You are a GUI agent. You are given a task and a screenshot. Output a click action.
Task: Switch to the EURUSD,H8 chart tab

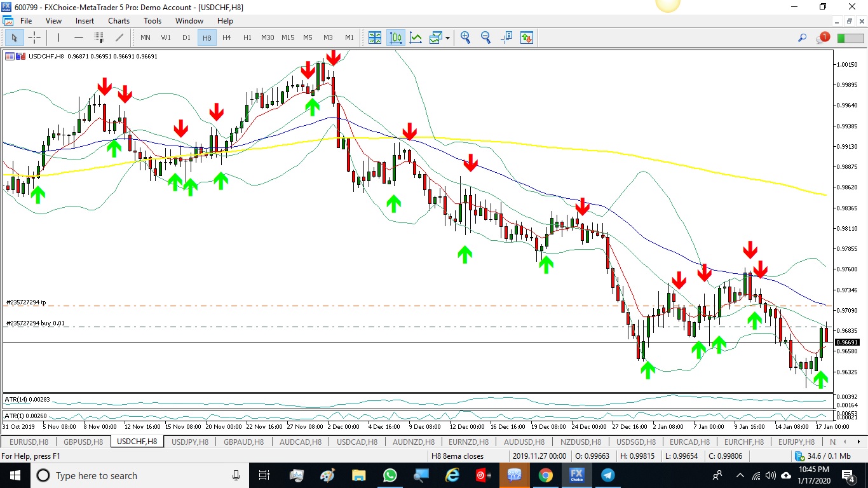[29, 442]
